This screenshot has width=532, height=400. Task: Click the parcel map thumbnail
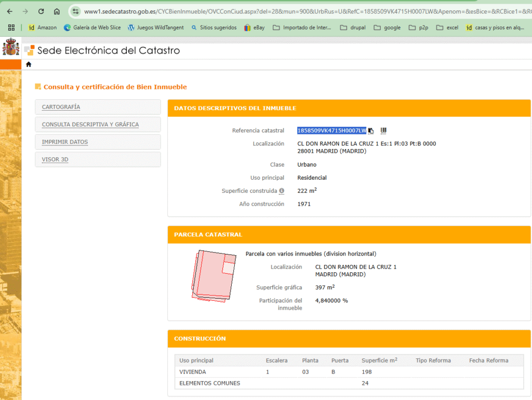(213, 275)
